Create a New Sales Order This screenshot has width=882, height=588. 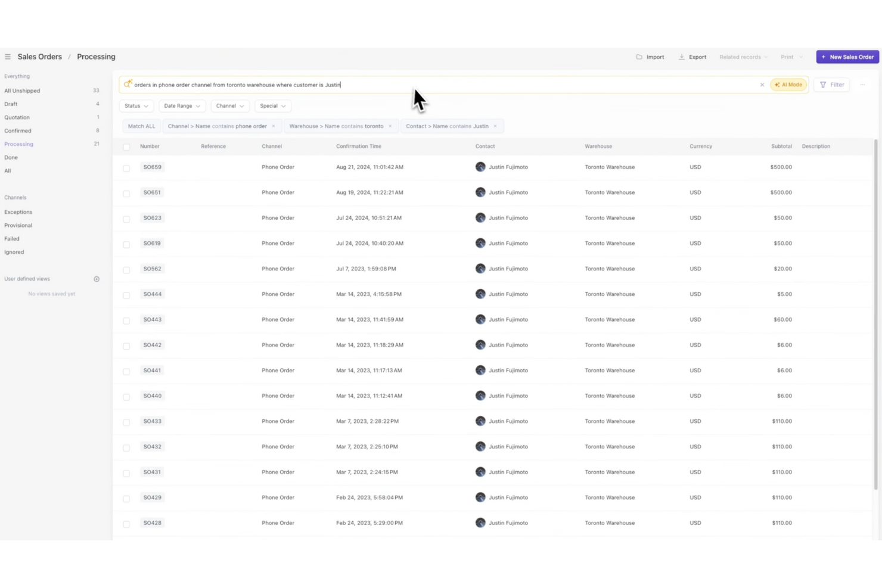(847, 57)
